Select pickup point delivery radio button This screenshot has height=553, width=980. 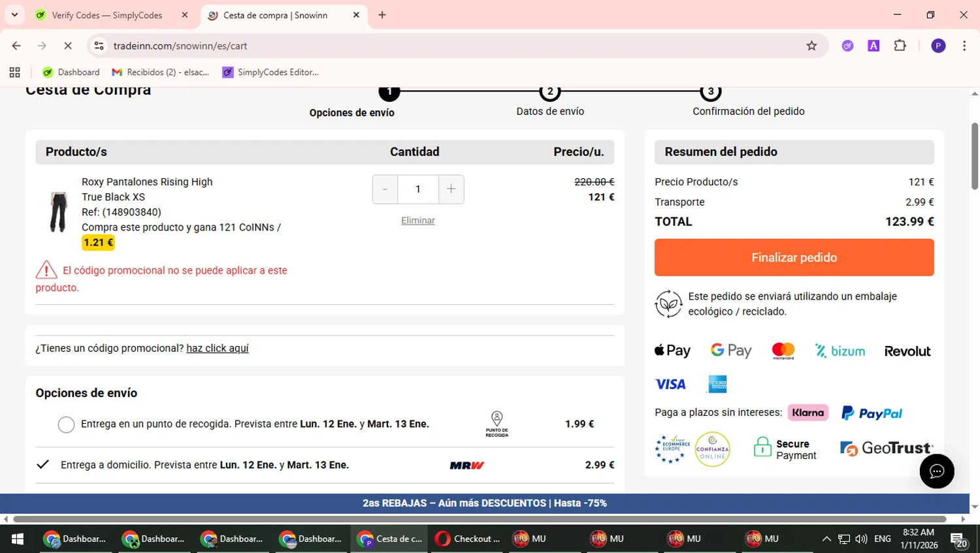click(66, 425)
